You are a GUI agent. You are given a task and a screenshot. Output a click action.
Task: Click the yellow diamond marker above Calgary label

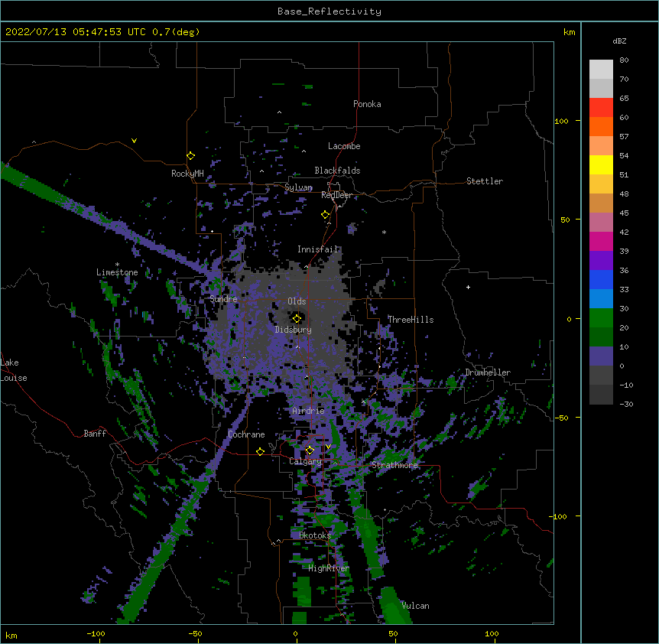[x=310, y=450]
